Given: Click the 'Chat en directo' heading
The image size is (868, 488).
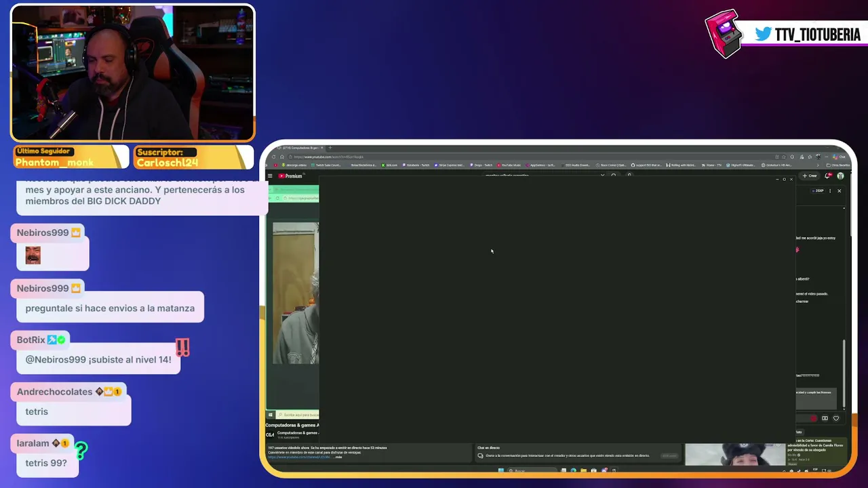Looking at the screenshot, I should [488, 447].
